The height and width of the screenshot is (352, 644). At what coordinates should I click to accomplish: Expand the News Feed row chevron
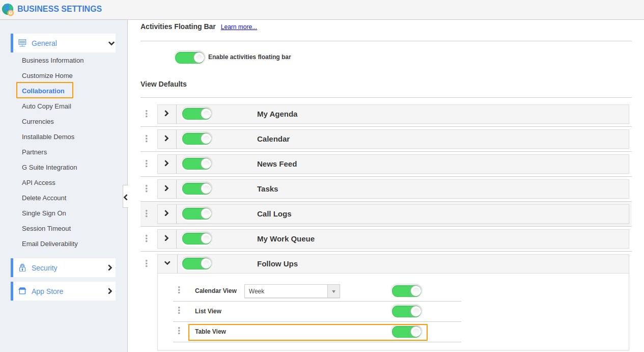coord(166,164)
